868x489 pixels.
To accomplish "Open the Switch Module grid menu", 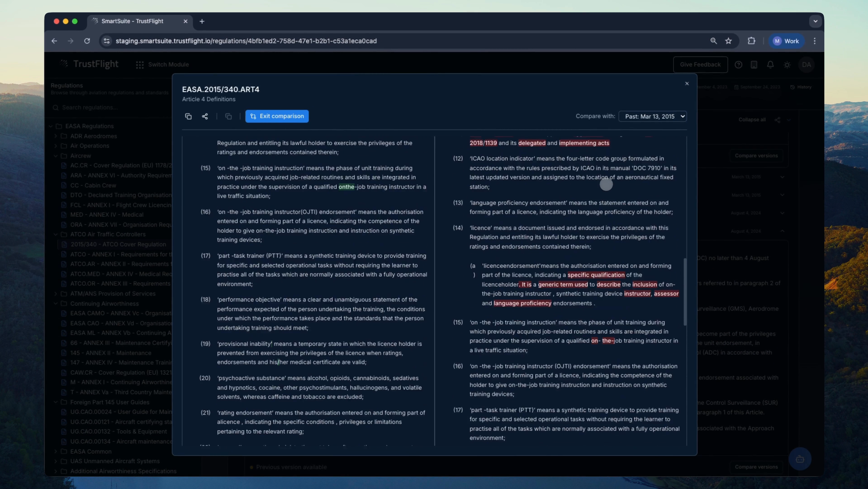I will coord(140,65).
